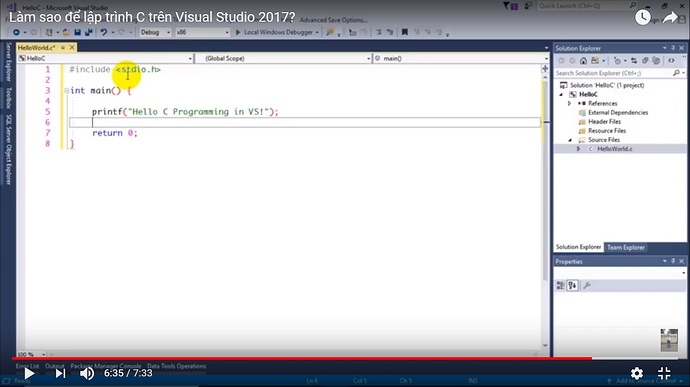Click the New Project toolbar icon

(49, 32)
